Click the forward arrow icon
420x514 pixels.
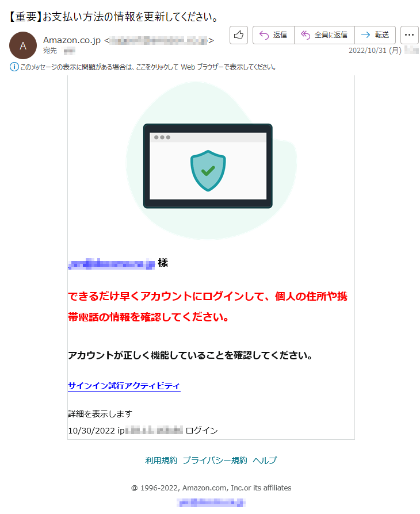point(365,34)
